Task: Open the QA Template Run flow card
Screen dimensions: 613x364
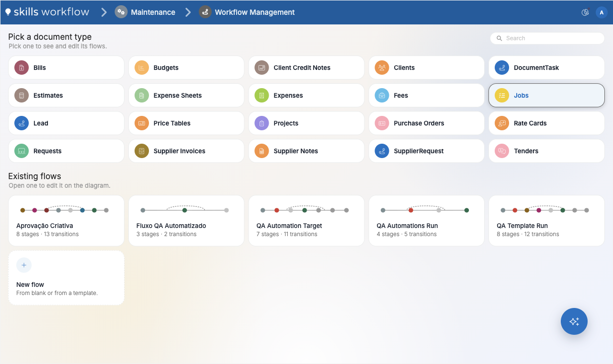Action: [x=546, y=221]
